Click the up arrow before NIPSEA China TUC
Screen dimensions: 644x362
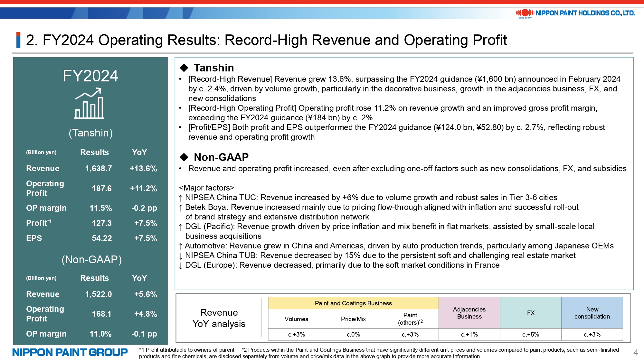(181, 198)
